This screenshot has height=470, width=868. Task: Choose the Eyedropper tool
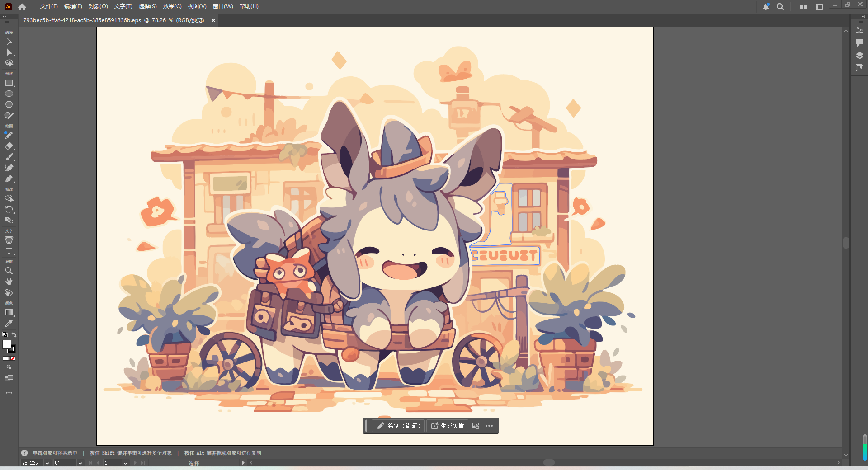(x=9, y=324)
